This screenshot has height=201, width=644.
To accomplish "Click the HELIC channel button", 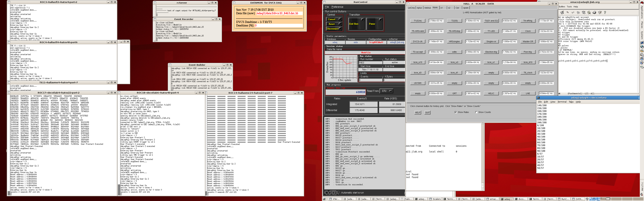I will coord(491,93).
